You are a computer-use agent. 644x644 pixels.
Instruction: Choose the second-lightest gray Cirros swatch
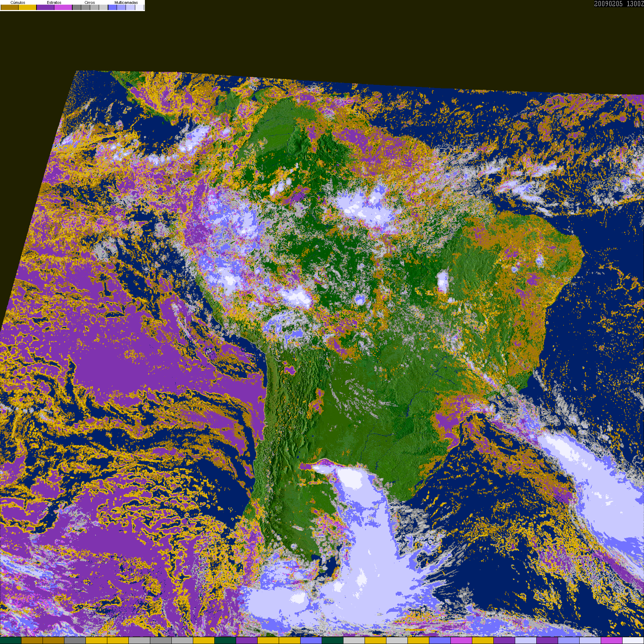[x=94, y=7]
